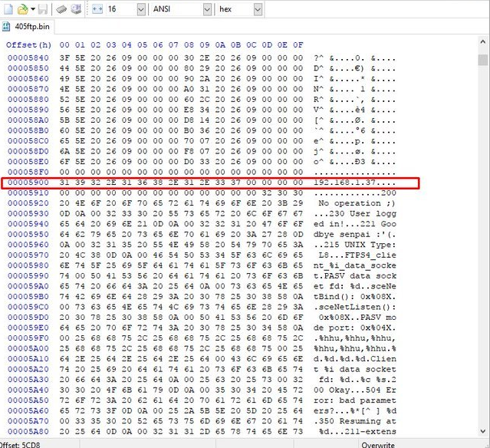The image size is (490, 448).
Task: Select offset row 000059F0
Action: 28,338
